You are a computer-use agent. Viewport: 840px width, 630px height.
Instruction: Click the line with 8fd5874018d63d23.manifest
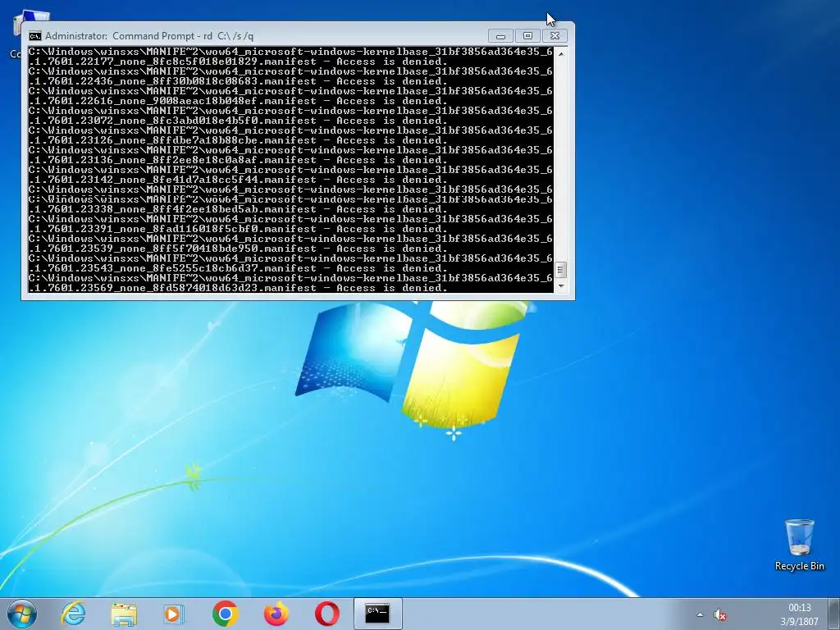(239, 288)
